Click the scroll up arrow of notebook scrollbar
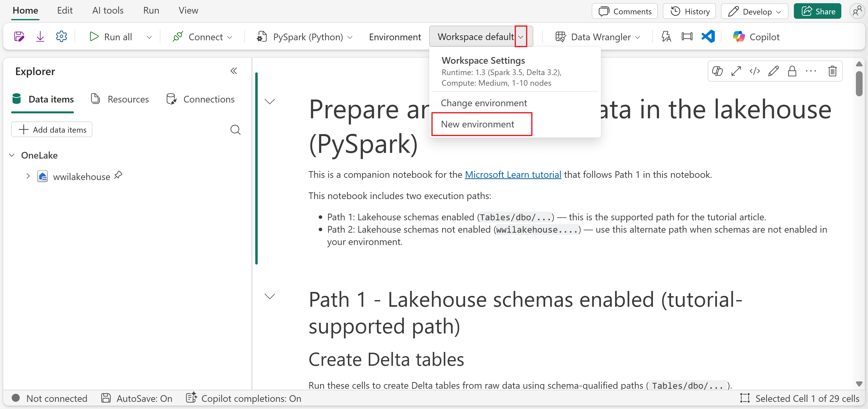This screenshot has width=868, height=409. [859, 64]
